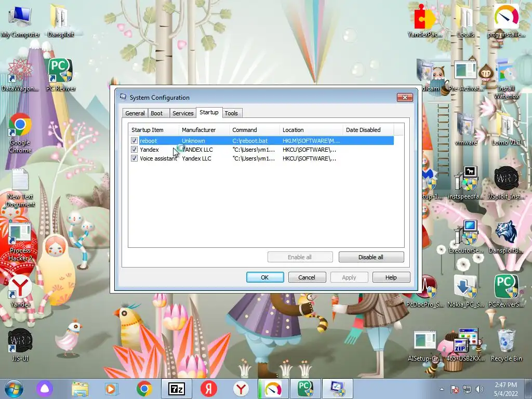Switch to the Tools tab
Viewport: 532px width, 399px height.
pos(231,113)
